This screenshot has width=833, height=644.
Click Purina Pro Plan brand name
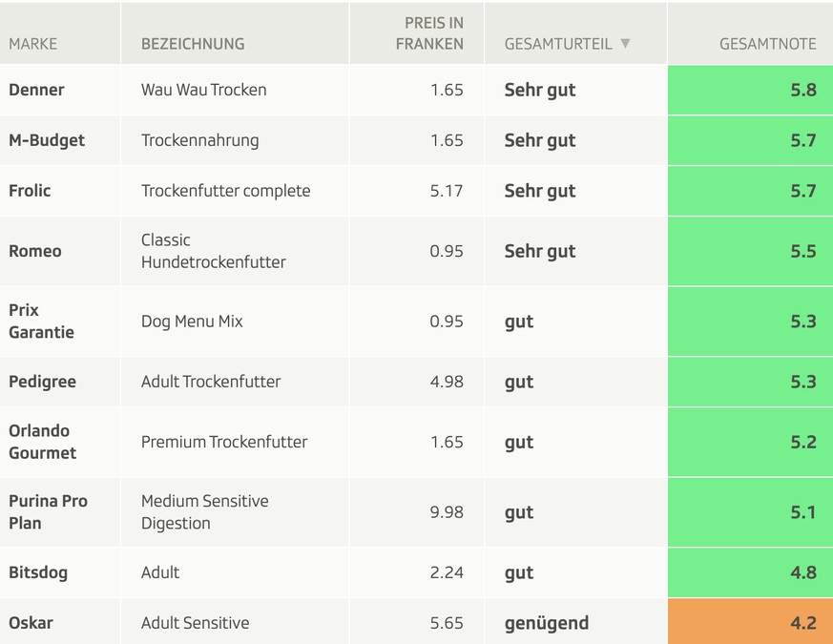click(48, 512)
